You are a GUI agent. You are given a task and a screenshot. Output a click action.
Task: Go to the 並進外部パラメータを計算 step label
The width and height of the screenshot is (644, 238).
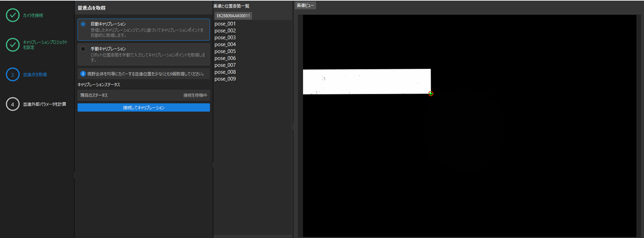(44, 104)
